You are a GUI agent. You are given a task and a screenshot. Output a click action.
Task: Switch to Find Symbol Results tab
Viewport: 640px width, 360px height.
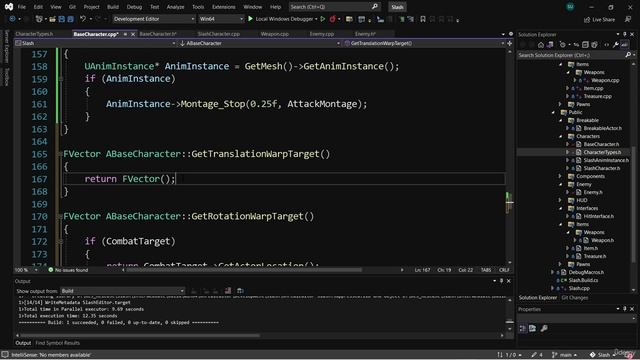pyautogui.click(x=58, y=343)
